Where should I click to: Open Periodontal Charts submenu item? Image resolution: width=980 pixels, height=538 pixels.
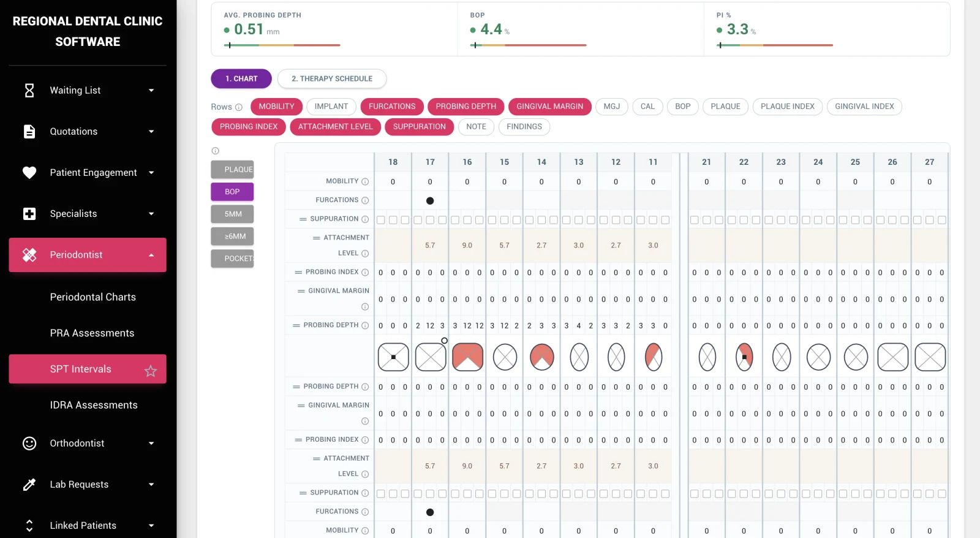pyautogui.click(x=93, y=297)
